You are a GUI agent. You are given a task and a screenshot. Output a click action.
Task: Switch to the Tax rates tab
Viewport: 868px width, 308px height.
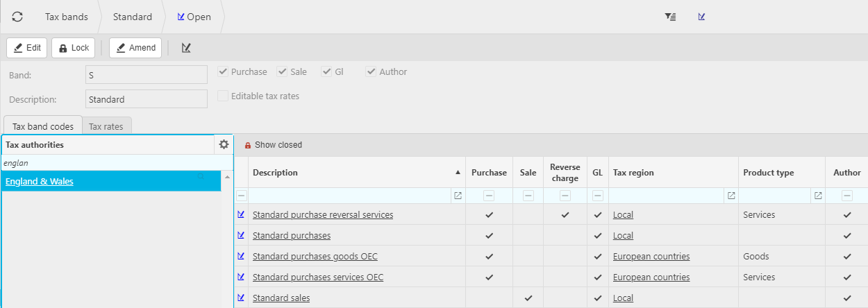(x=106, y=126)
